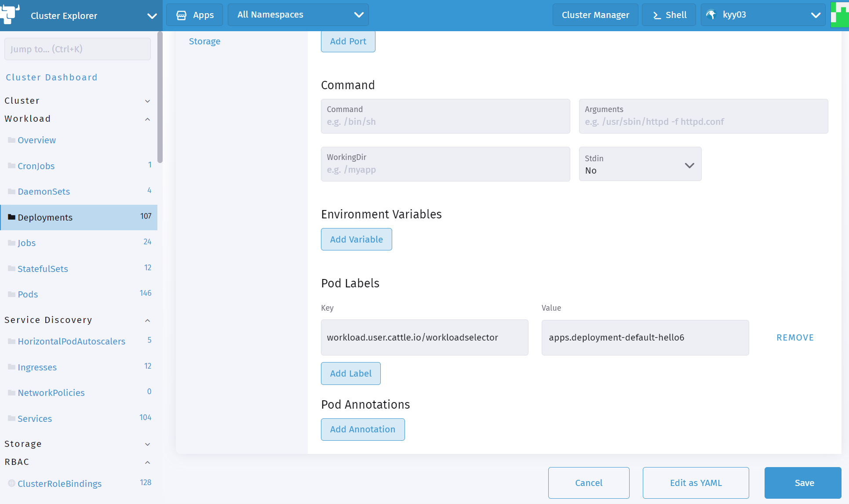This screenshot has width=849, height=504.
Task: Click the Deployments folder icon
Action: tap(12, 217)
